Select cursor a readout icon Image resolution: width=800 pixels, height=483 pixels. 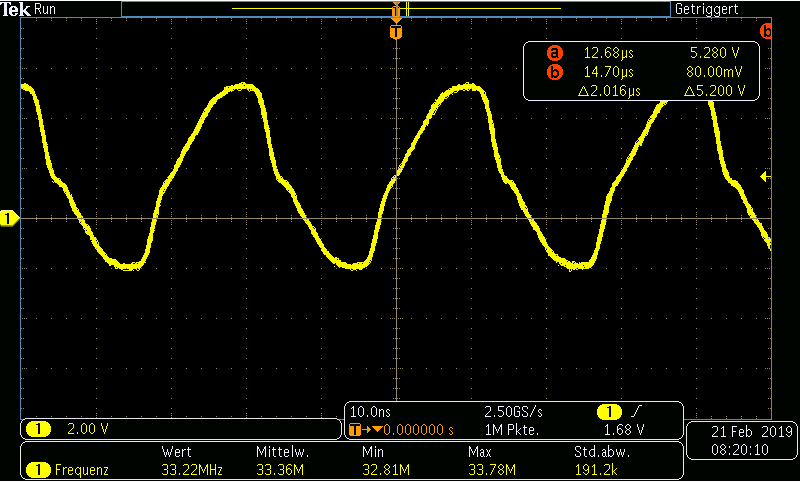point(555,53)
